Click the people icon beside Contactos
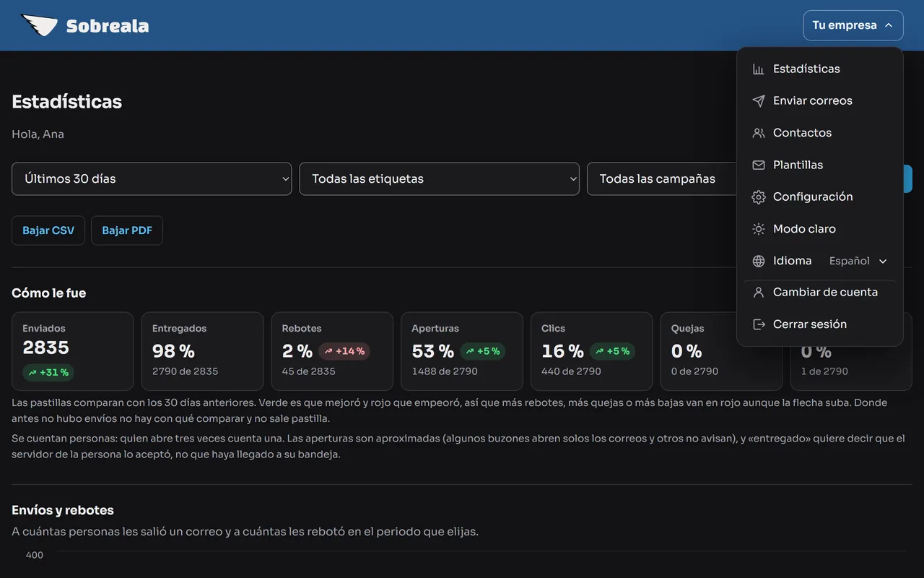Viewport: 924px width, 578px height. (x=758, y=133)
